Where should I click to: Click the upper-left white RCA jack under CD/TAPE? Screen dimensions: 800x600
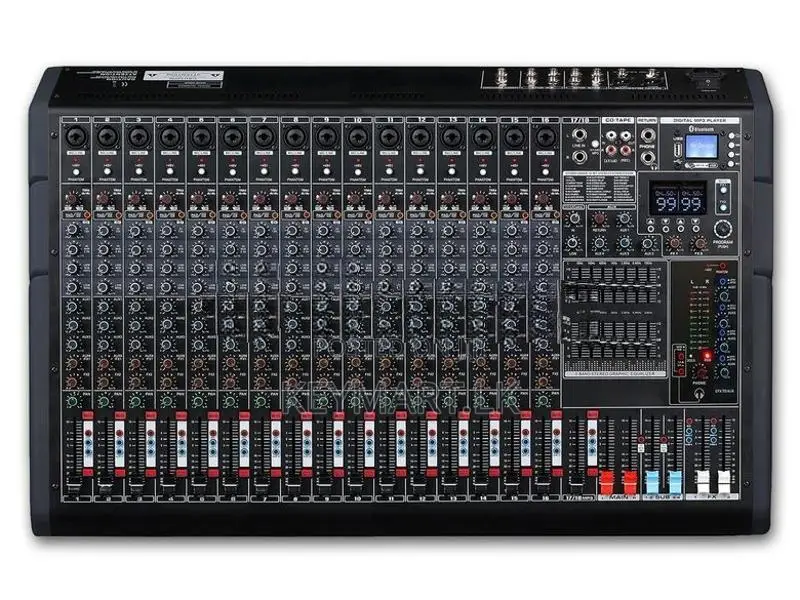coord(611,136)
